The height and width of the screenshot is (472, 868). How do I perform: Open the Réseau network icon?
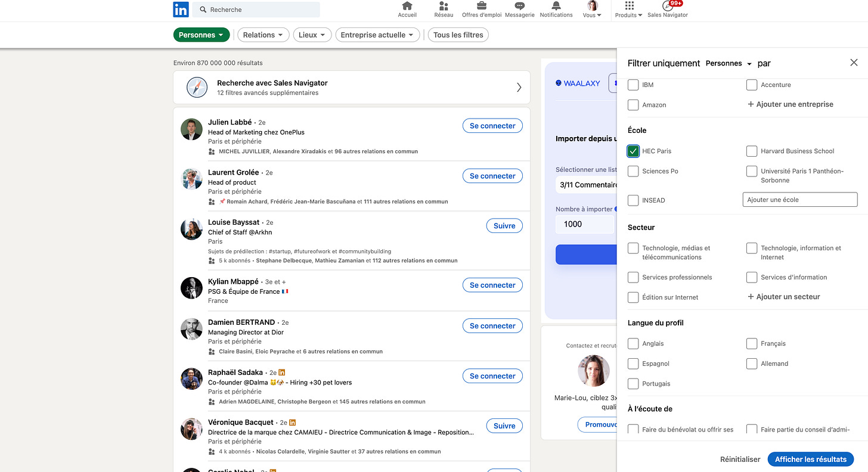coord(444,6)
